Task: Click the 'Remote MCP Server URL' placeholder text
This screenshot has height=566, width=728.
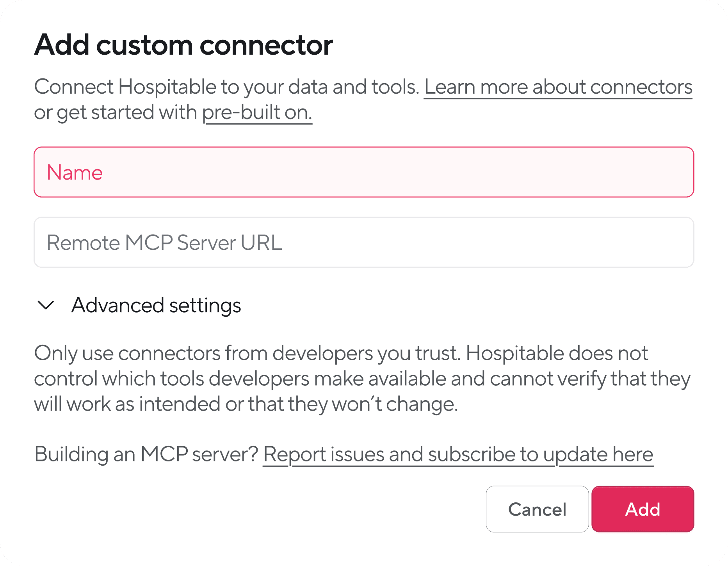Action: [164, 242]
